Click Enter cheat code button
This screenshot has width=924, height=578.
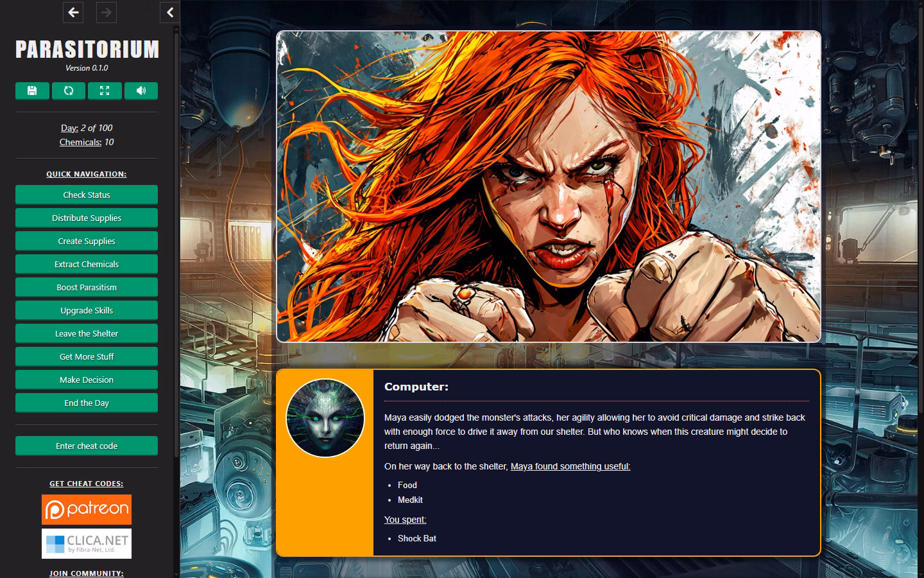pos(87,446)
